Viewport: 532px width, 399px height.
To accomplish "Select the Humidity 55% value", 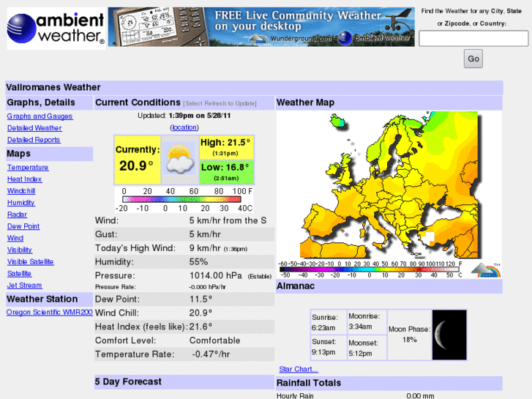I will tap(198, 262).
